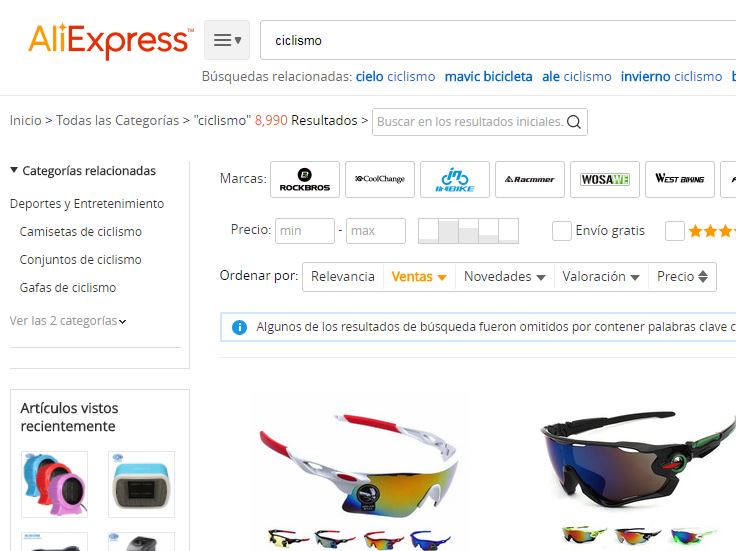Select the ROCKBROS brand logo
The image size is (736, 551).
pyautogui.click(x=305, y=179)
